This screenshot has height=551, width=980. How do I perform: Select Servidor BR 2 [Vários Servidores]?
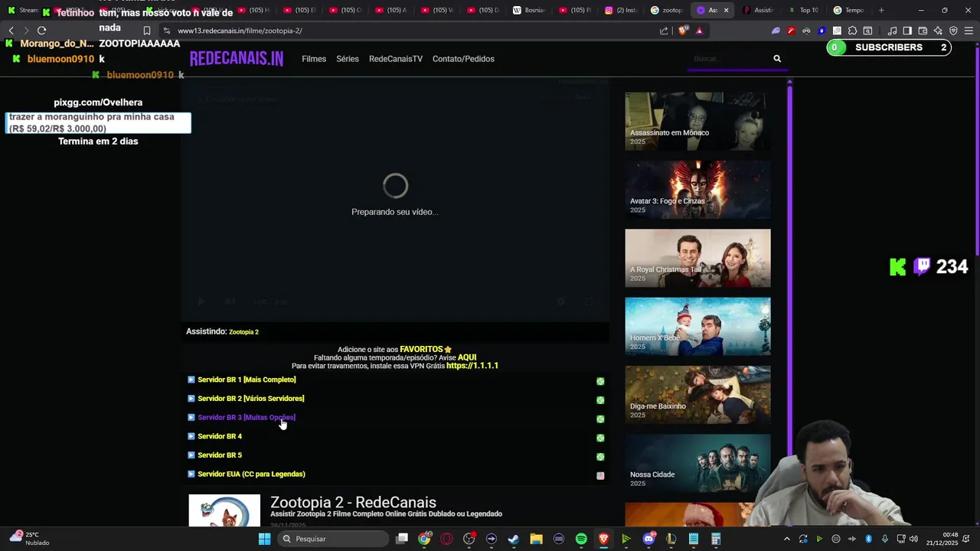[251, 399]
